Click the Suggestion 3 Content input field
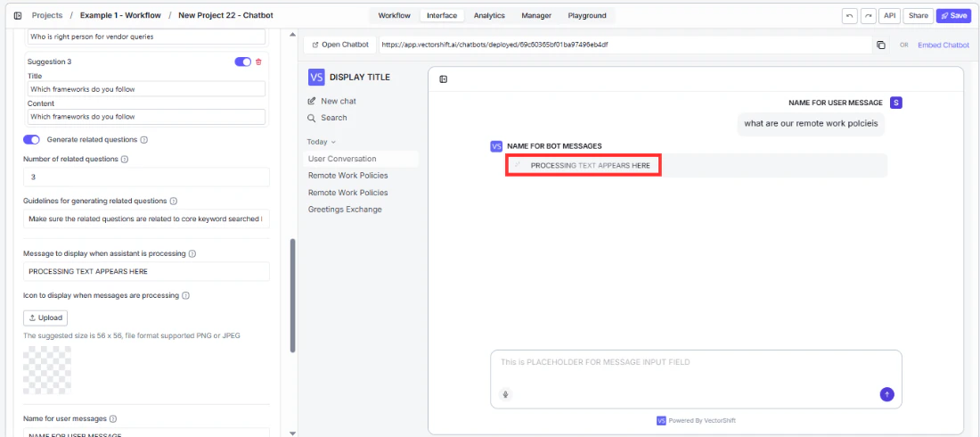The image size is (980, 437). tap(146, 117)
